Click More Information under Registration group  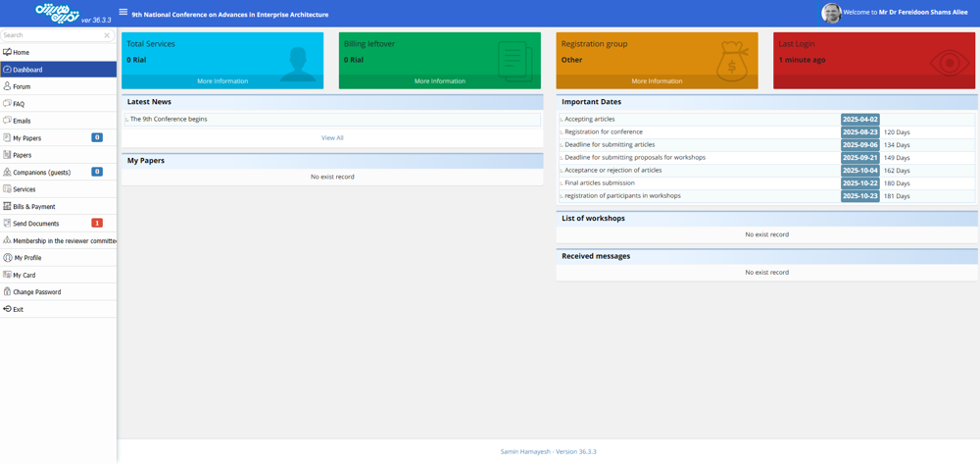tap(657, 81)
